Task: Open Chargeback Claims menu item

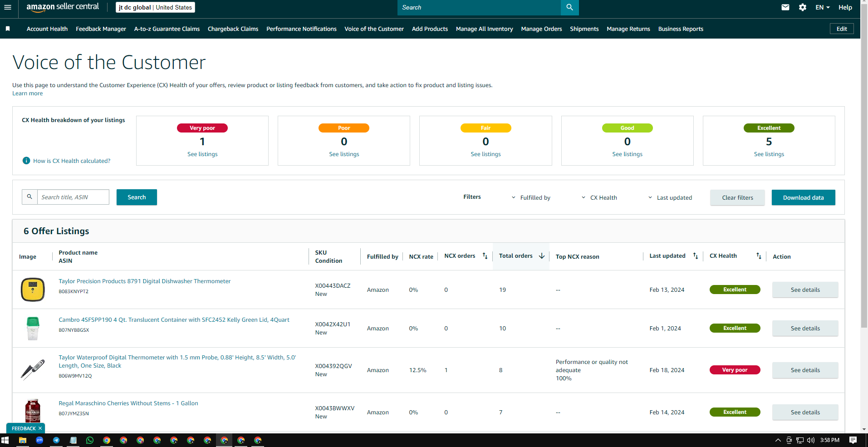Action: click(x=233, y=29)
